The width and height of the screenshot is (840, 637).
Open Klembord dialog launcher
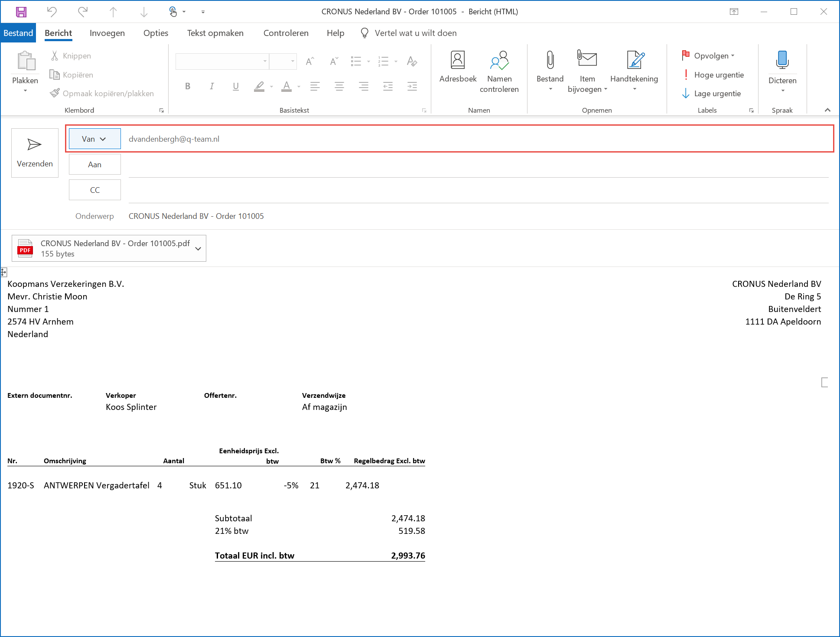[x=162, y=110]
